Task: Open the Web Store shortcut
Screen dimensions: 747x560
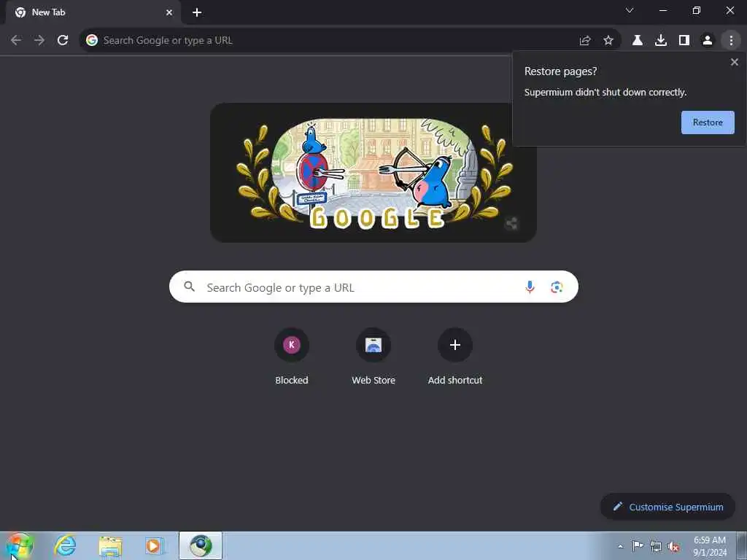Action: click(x=373, y=357)
